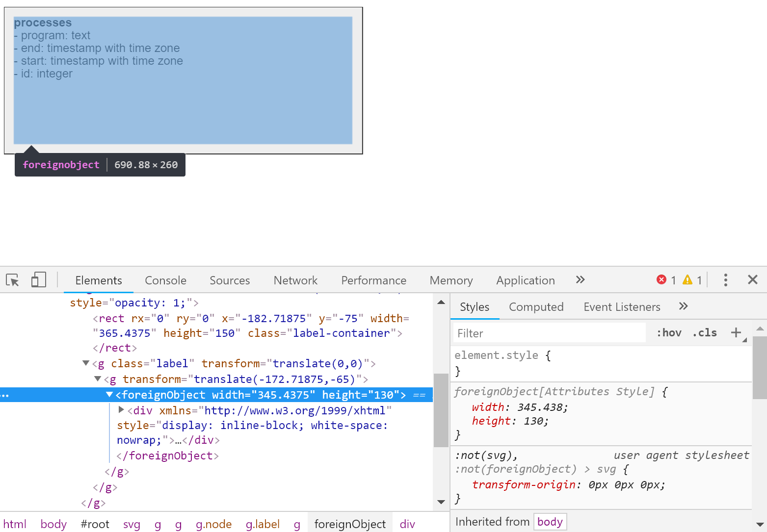The height and width of the screenshot is (532, 767).
Task: Click the red error count icon
Action: [x=661, y=280]
